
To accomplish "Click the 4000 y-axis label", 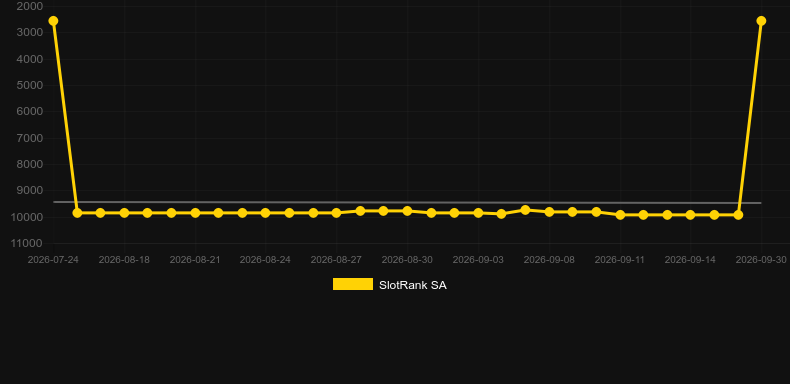I will pyautogui.click(x=30, y=59).
